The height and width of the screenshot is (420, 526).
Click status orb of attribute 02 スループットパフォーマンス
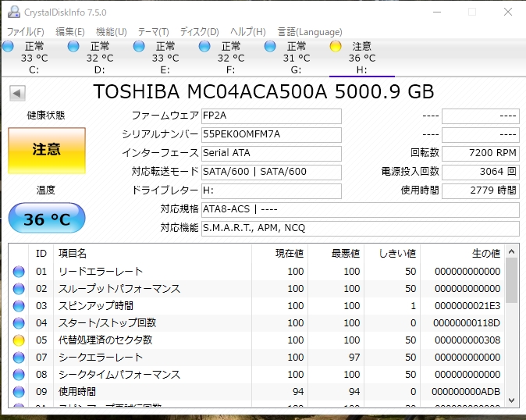(x=19, y=289)
